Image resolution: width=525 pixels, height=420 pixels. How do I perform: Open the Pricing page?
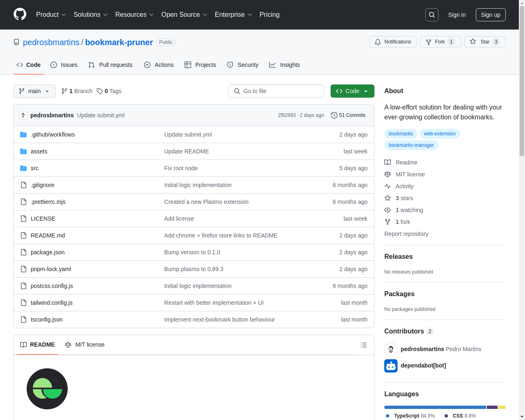click(x=269, y=15)
